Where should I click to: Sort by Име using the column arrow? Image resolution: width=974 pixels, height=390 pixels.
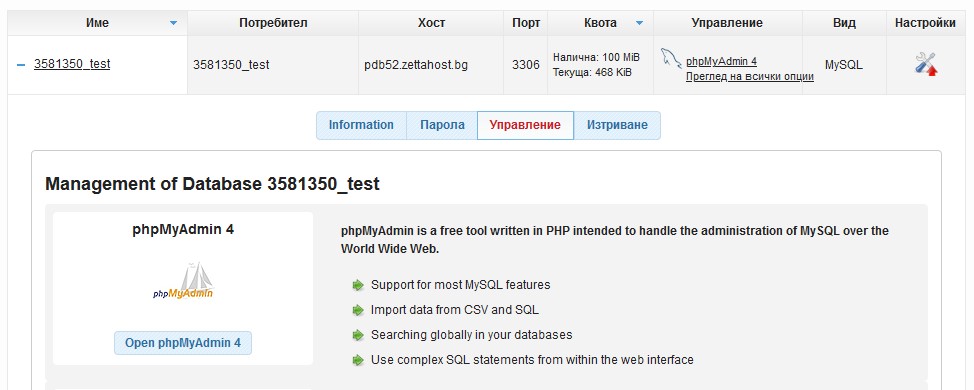(173, 24)
